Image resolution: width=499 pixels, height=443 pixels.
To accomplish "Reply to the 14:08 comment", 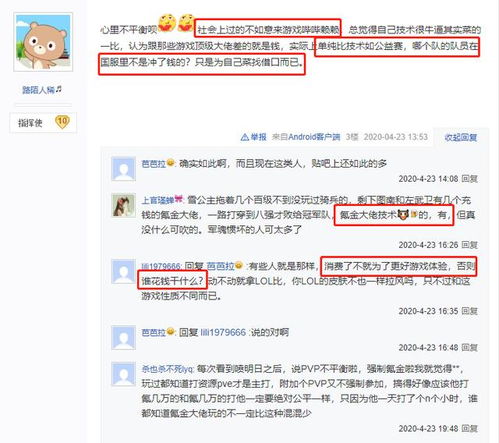I will (x=469, y=179).
